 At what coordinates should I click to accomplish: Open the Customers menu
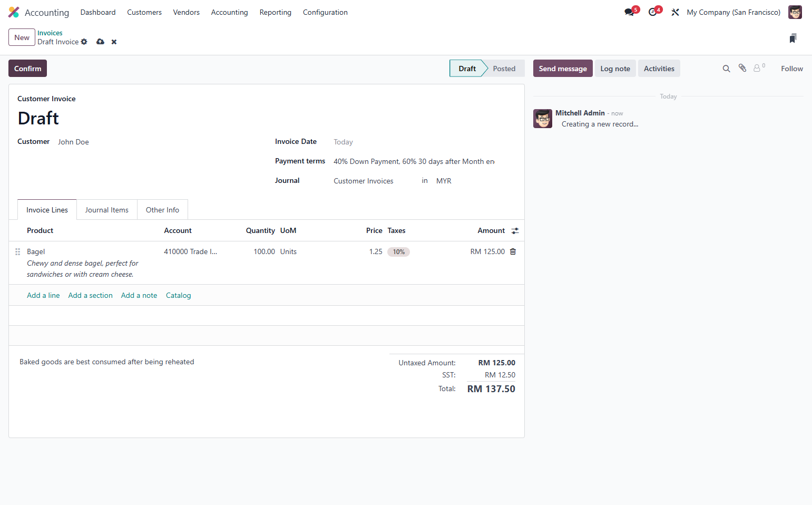coord(144,12)
